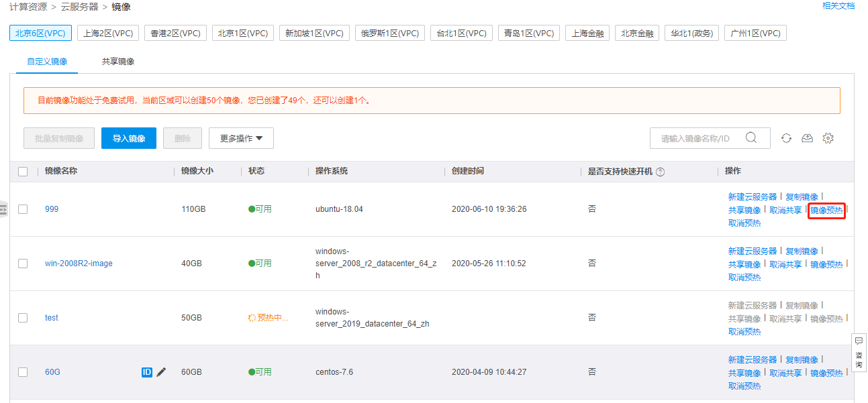Click the 镜像大小 column header

click(x=197, y=172)
